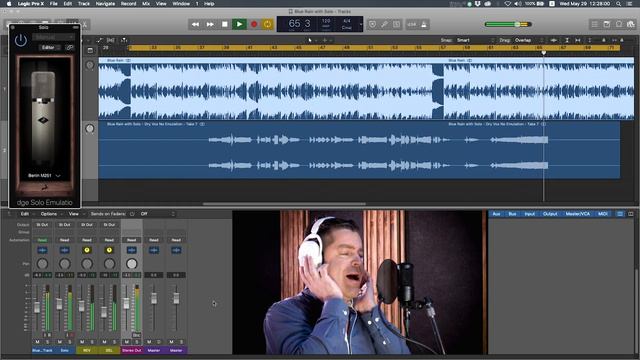
Task: Open the Window menu
Action: [x=181, y=4]
